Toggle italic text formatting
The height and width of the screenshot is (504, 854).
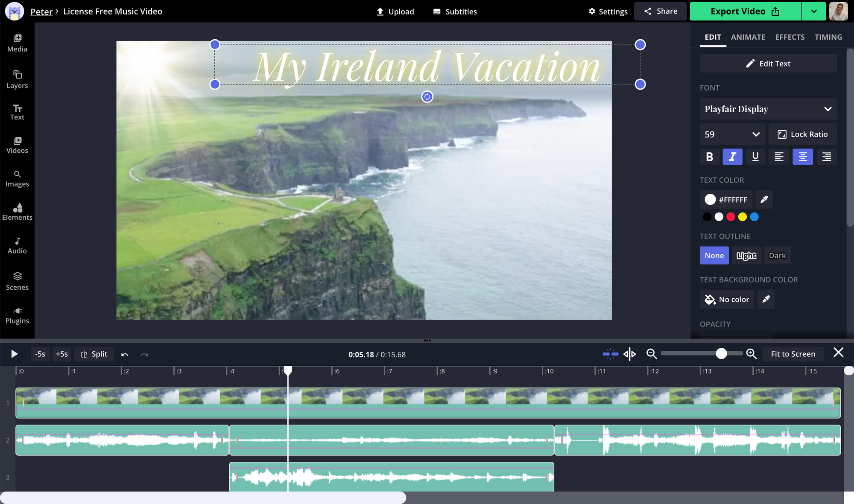732,157
